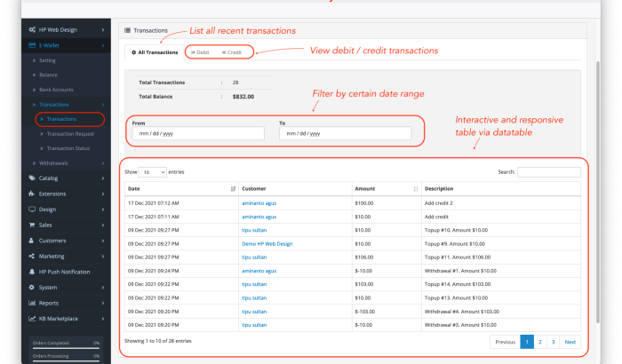Expand the Catalog menu chevron
This screenshot has width=622, height=364.
coord(103,178)
